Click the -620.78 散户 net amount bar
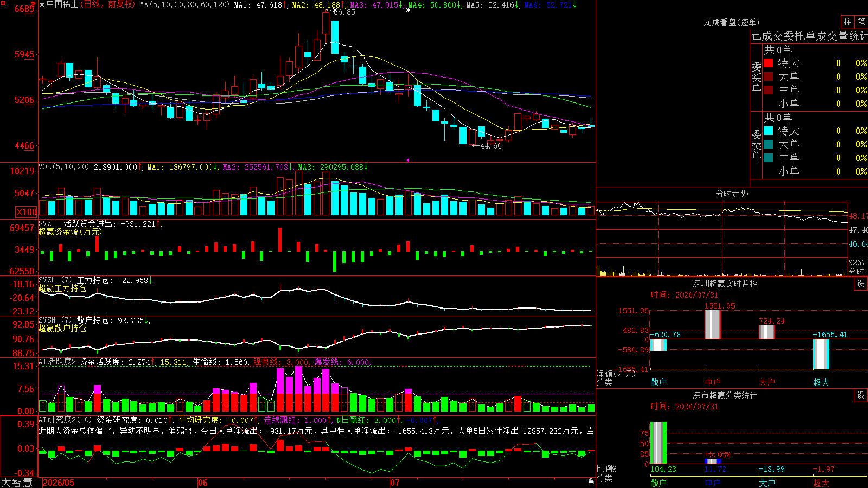868x488 pixels. 659,345
